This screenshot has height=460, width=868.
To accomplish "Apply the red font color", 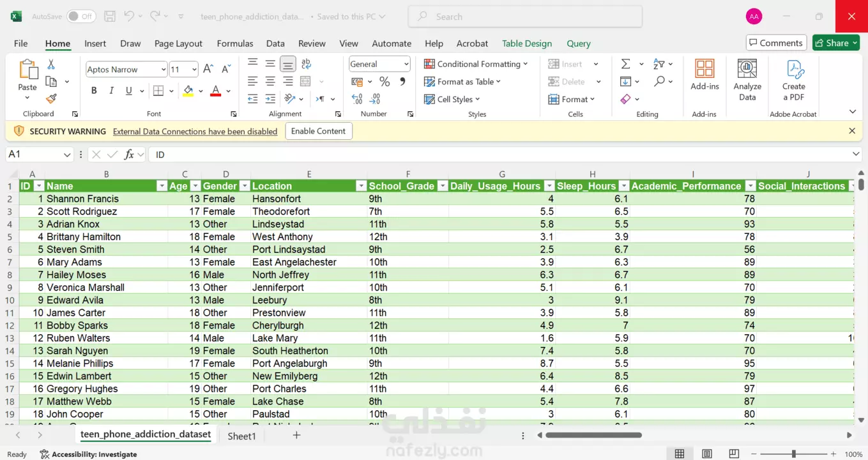I will pyautogui.click(x=216, y=91).
